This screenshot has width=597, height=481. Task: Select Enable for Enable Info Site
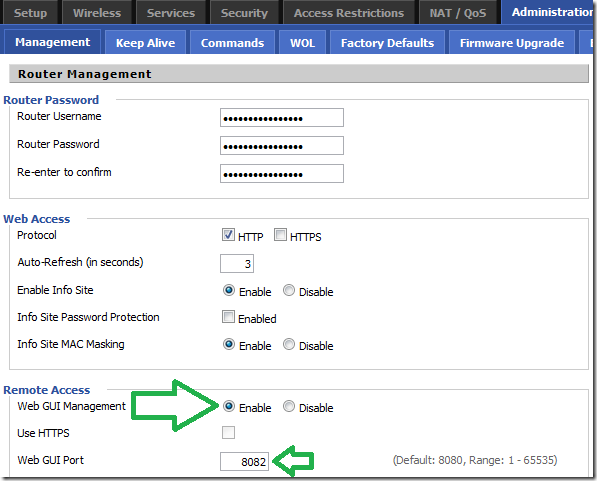pyautogui.click(x=228, y=291)
